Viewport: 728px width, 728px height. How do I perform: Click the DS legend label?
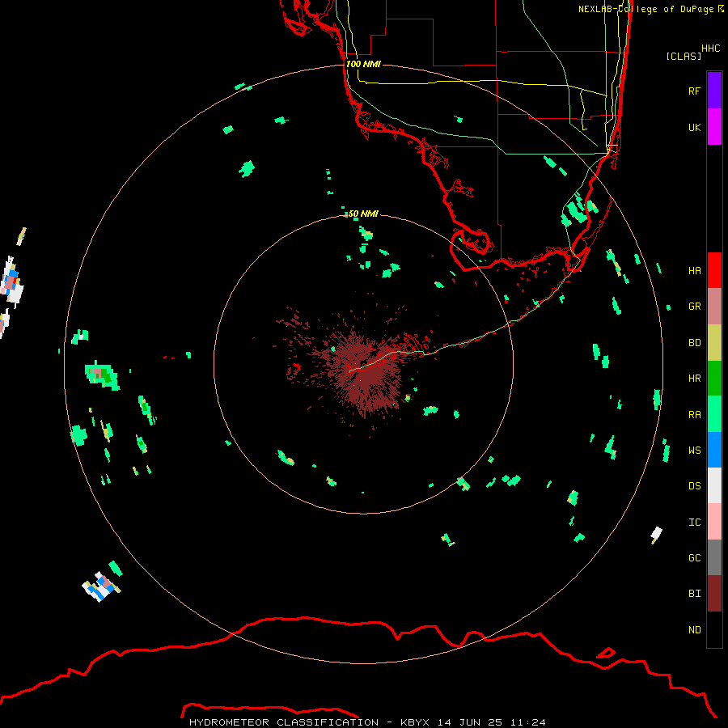694,485
